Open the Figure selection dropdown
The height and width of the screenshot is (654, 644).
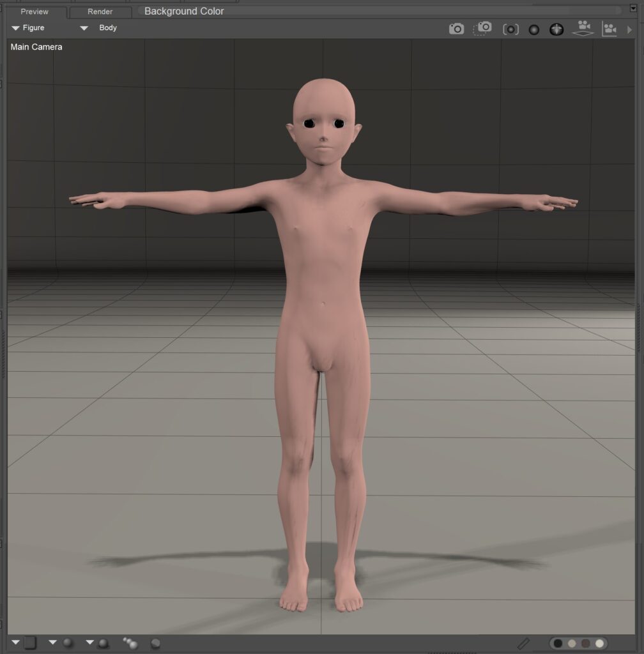pyautogui.click(x=28, y=28)
